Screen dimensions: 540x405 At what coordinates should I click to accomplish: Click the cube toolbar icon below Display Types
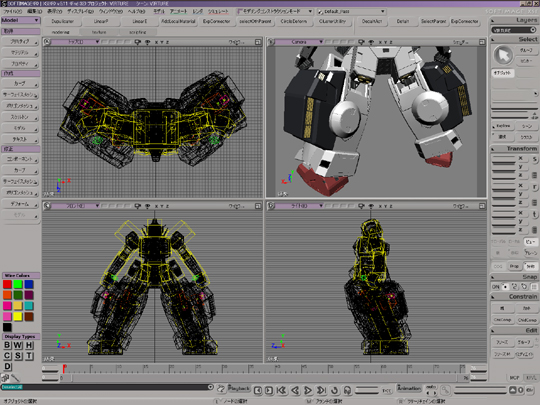pyautogui.click(x=5, y=378)
